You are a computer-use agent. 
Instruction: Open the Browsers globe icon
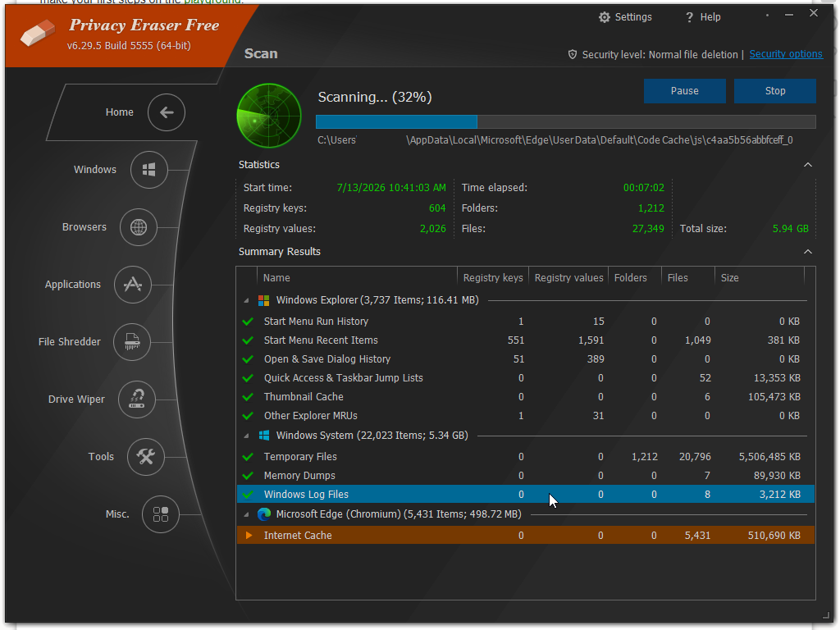[138, 227]
